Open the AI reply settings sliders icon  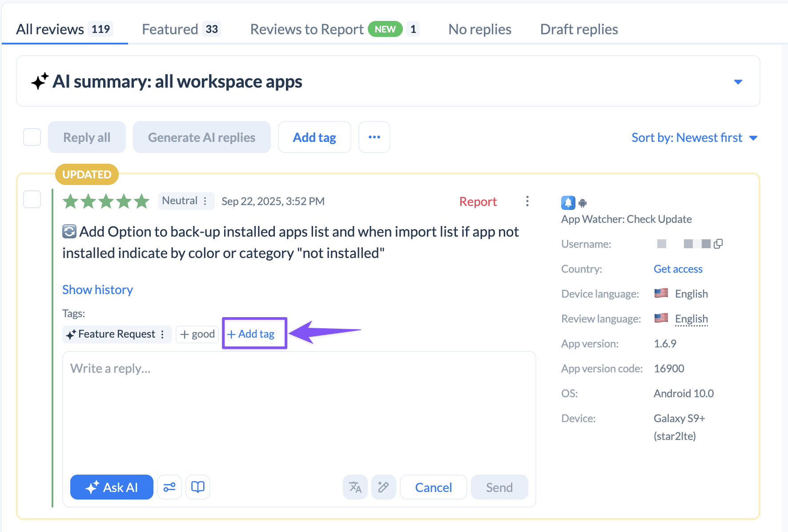pyautogui.click(x=169, y=487)
